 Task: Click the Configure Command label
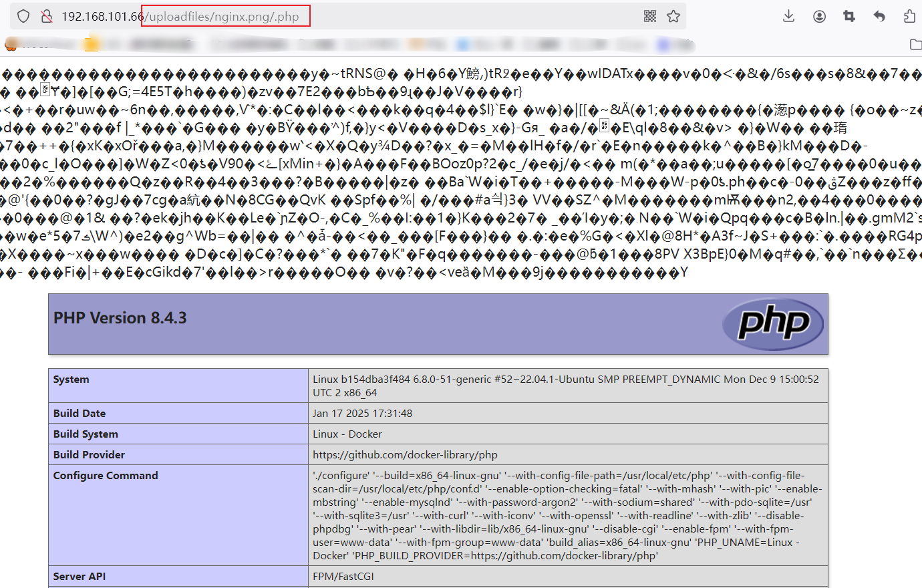tap(106, 476)
